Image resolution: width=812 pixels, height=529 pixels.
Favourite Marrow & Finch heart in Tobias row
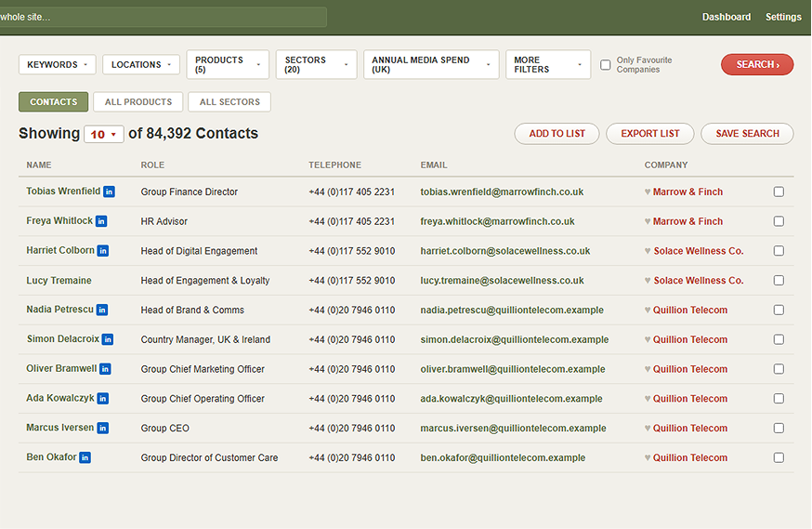click(648, 192)
